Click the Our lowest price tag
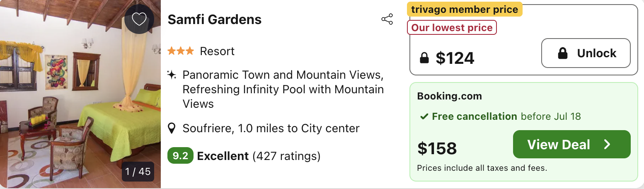Screen dimensions: 644x189 [452, 28]
